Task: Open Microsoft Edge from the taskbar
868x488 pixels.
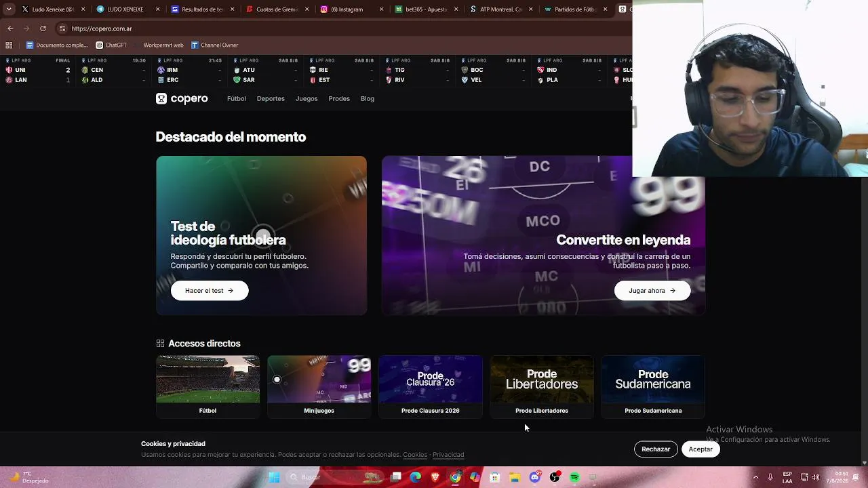Action: click(416, 477)
